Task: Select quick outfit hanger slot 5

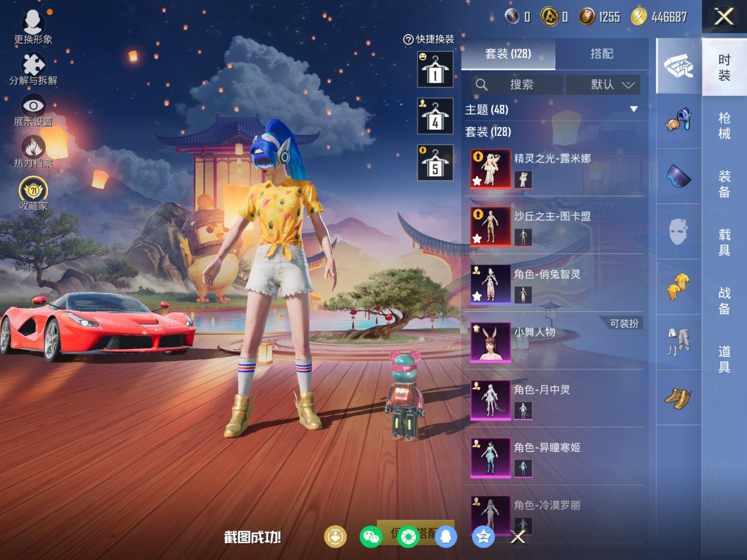Action: click(x=435, y=163)
